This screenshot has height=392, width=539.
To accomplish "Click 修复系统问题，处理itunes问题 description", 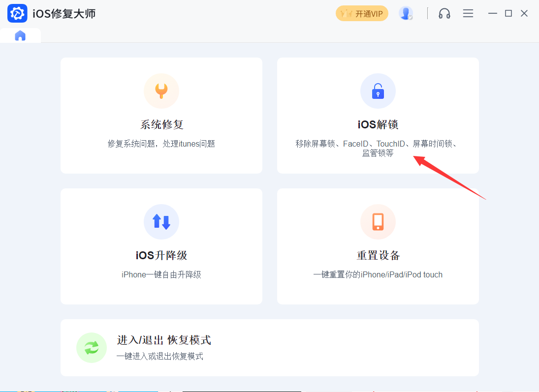I will click(x=161, y=144).
